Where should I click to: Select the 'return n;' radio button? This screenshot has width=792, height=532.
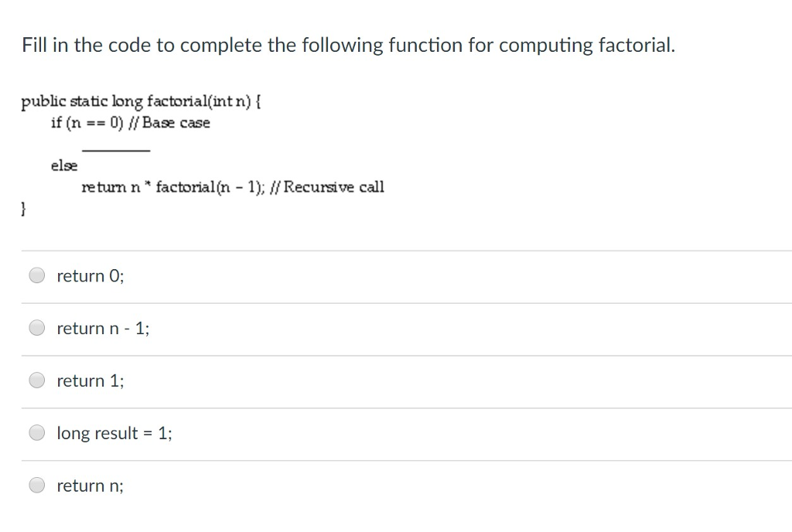point(36,485)
